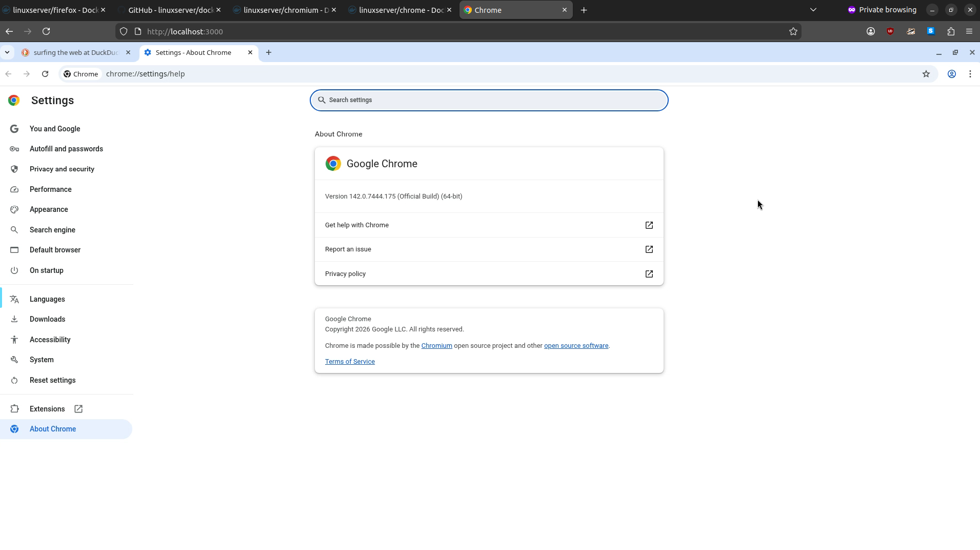Click the blue S extension icon
The width and height of the screenshot is (980, 550).
click(x=931, y=31)
